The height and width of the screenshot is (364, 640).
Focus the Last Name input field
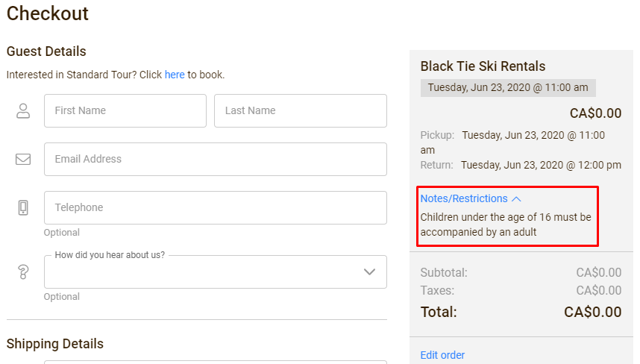(x=301, y=110)
